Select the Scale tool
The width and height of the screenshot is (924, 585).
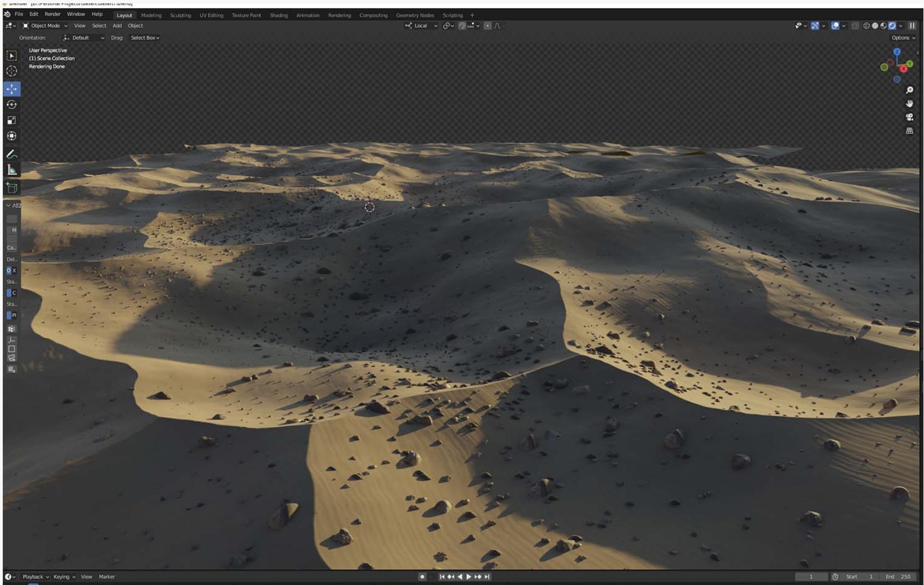point(11,121)
